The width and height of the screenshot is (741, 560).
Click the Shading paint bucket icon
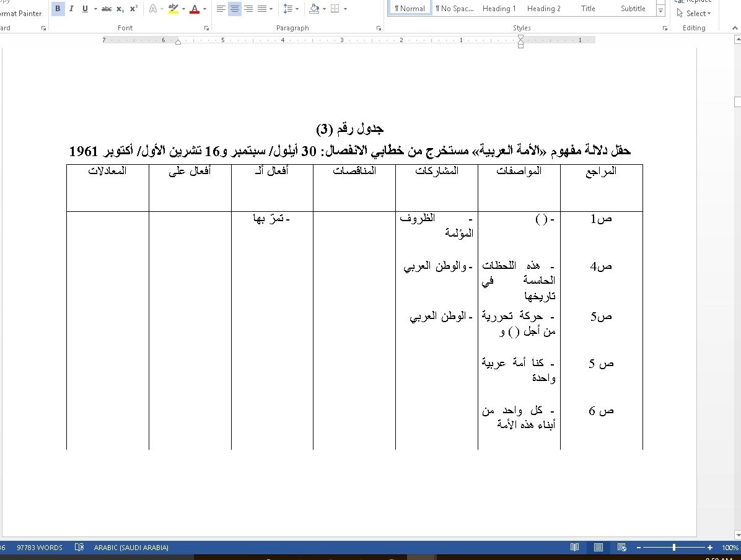click(314, 9)
